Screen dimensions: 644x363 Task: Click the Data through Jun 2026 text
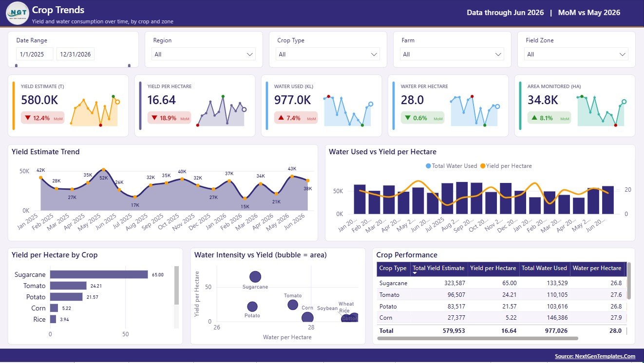pyautogui.click(x=505, y=13)
